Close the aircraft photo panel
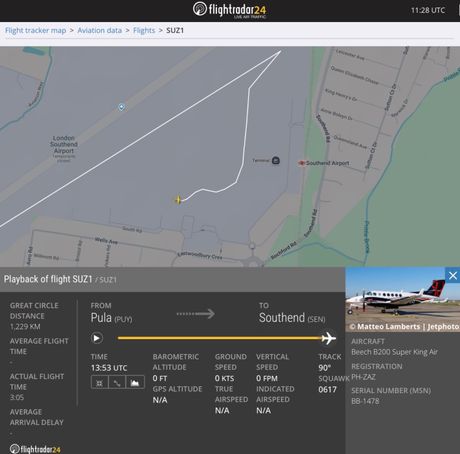 coord(453,275)
